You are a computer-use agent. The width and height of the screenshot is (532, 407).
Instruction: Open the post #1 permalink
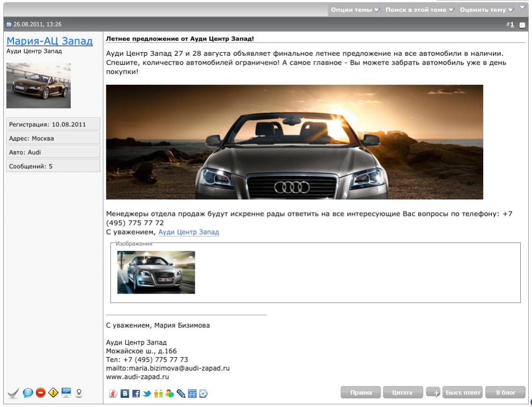click(512, 25)
